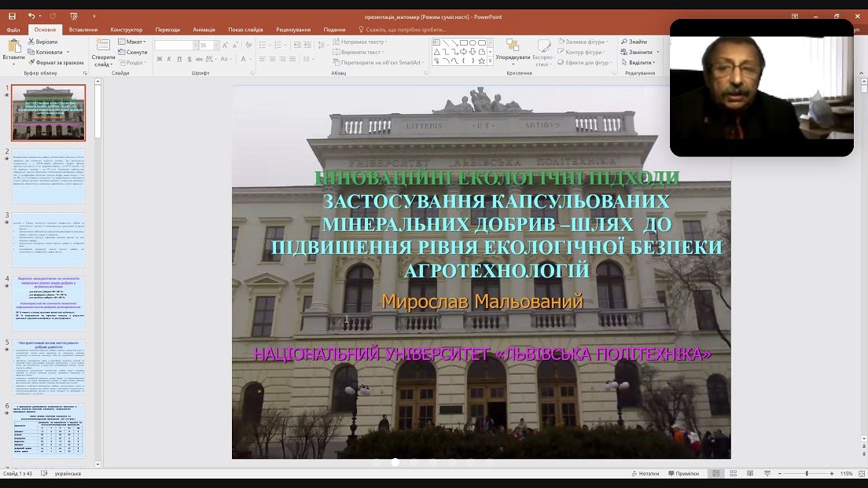The width and height of the screenshot is (868, 488).
Task: Open the Layout (Макет) dropdown
Action: pyautogui.click(x=132, y=42)
